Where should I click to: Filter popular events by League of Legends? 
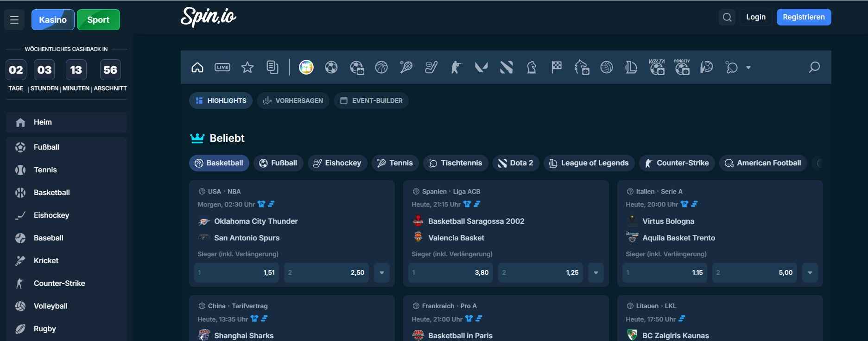(589, 163)
